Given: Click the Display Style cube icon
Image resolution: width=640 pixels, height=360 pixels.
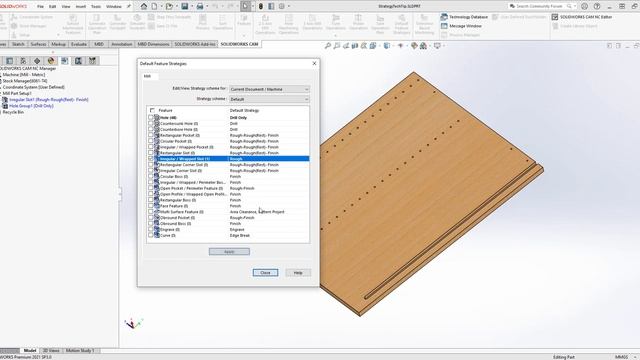Looking at the screenshot, I should [x=386, y=46].
